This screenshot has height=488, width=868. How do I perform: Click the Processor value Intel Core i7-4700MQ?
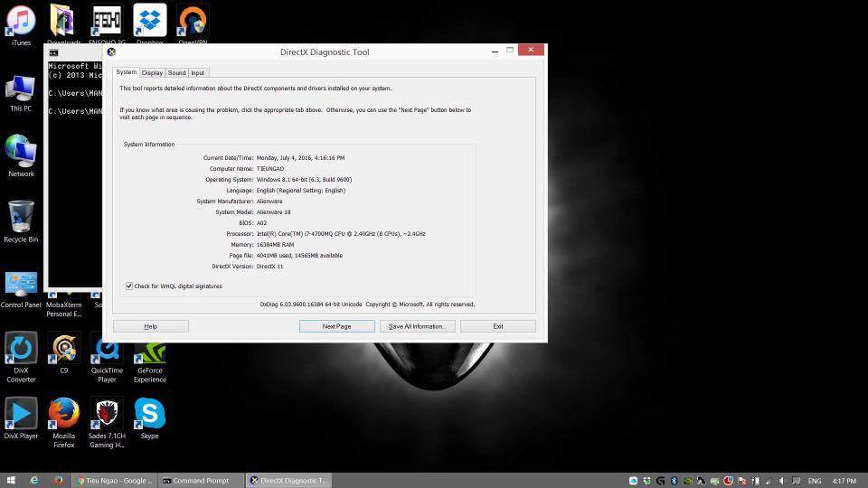point(341,233)
